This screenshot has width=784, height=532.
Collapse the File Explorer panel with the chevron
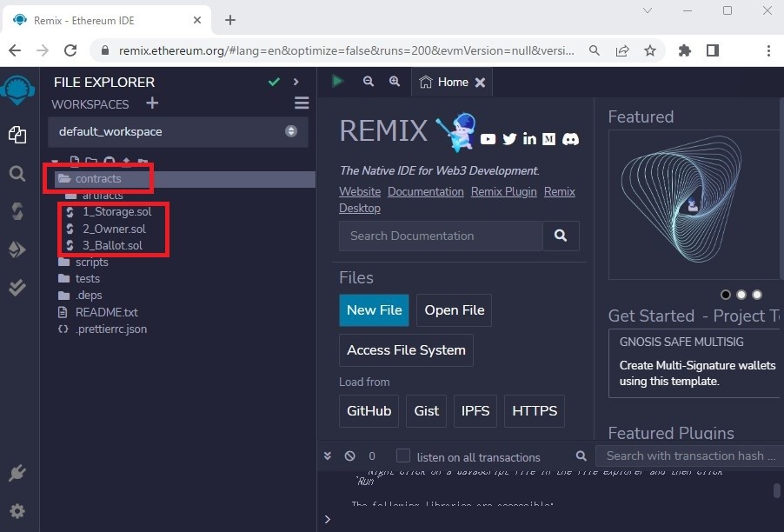click(296, 82)
